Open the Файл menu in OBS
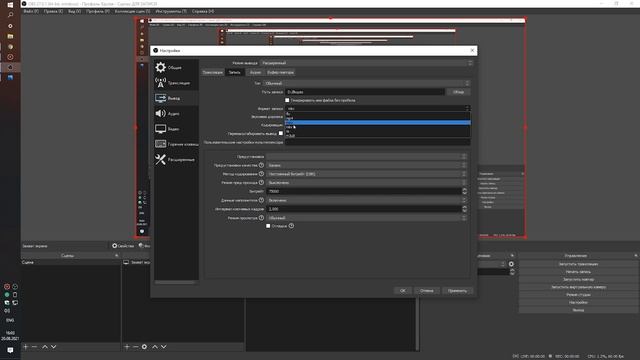This screenshot has height=360, width=640. tap(31, 11)
